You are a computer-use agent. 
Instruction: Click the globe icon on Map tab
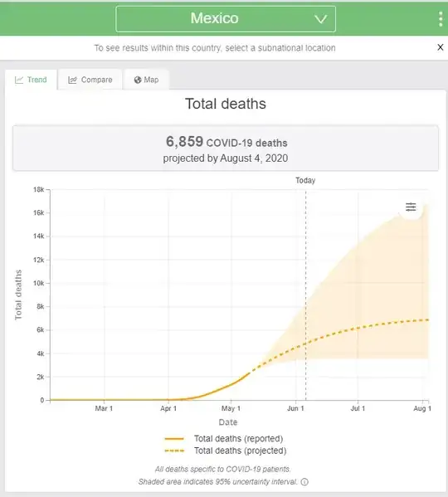click(x=138, y=80)
